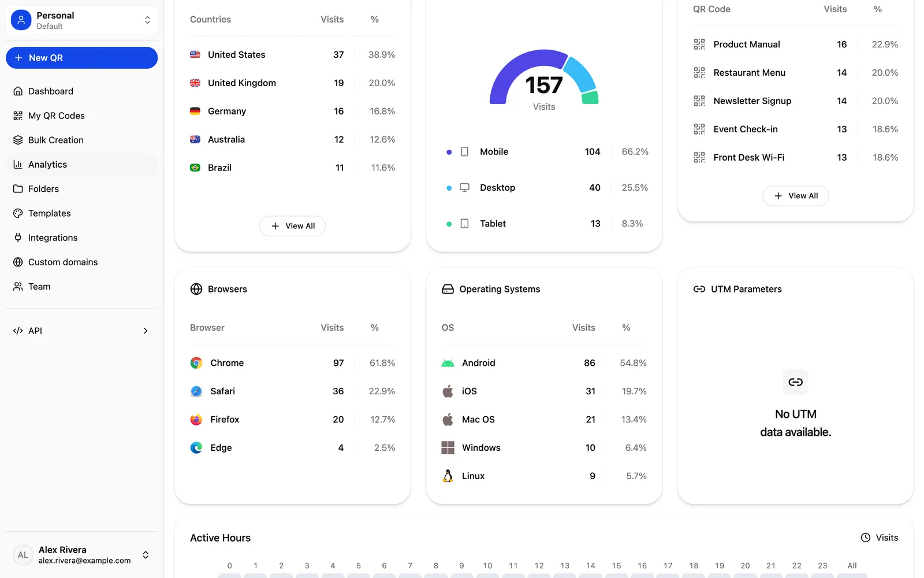Viewport: 924px width, 578px height.
Task: Click the iOS apple icon
Action: 448,391
